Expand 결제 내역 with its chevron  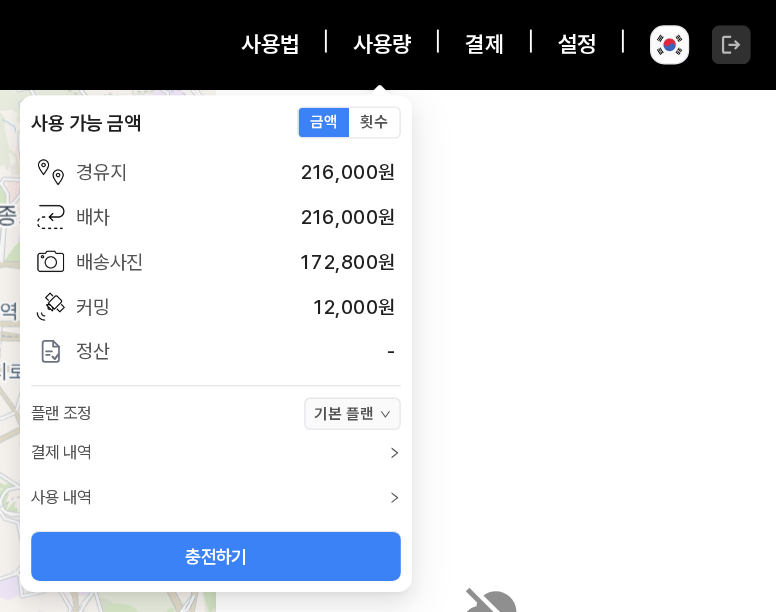click(x=394, y=453)
